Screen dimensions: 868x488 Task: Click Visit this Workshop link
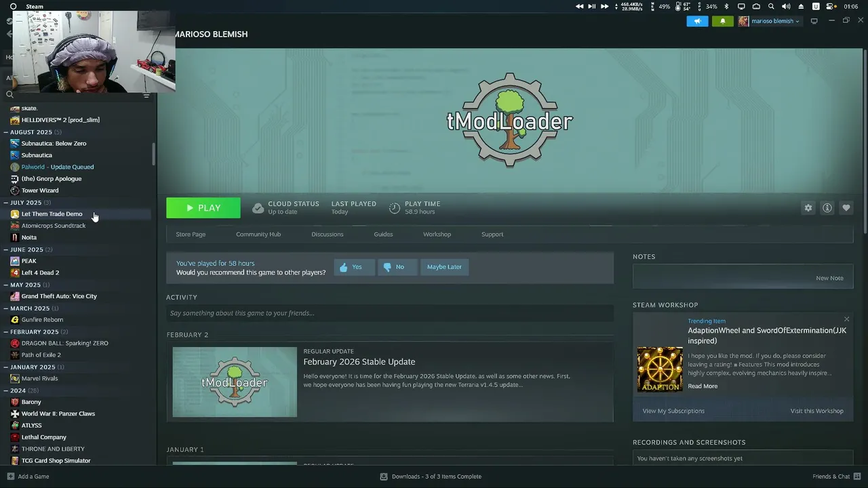(816, 411)
